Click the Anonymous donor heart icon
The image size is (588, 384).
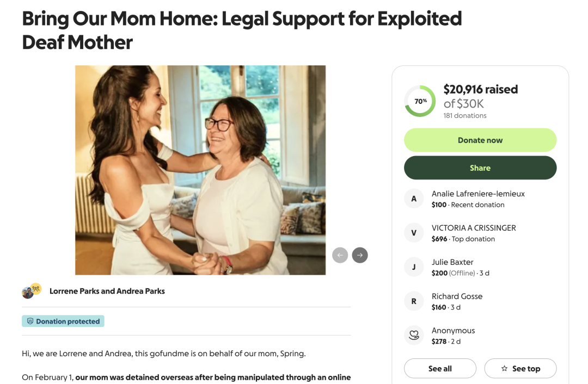click(x=414, y=335)
